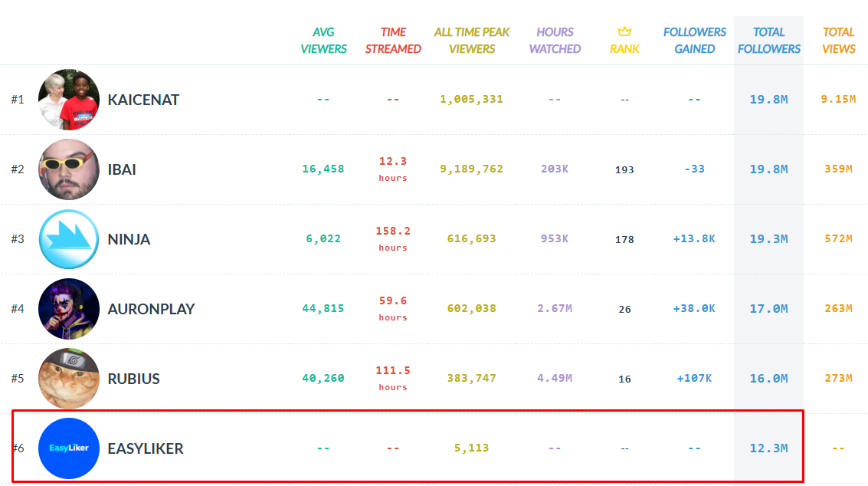This screenshot has width=868, height=486.
Task: Open KaiCenat's avatar thumbnail
Action: tap(69, 99)
